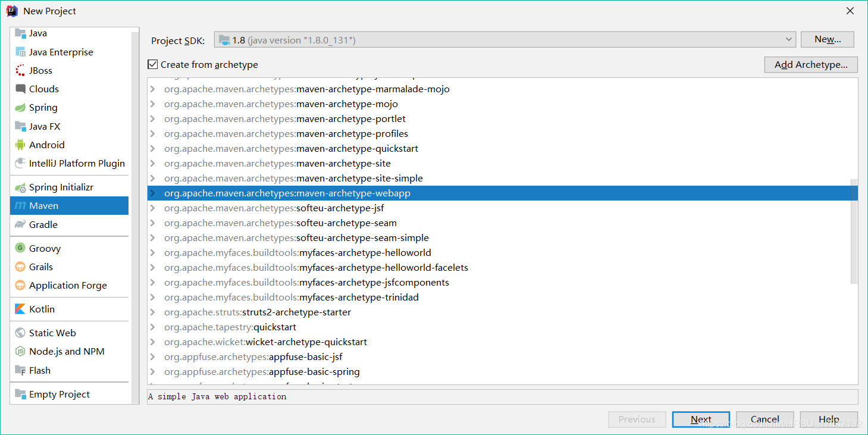
Task: Click the Java FX folder icon
Action: (x=21, y=126)
